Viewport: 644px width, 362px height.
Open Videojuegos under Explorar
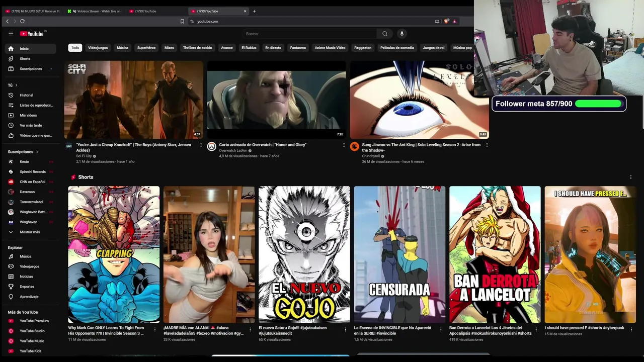pos(31,266)
